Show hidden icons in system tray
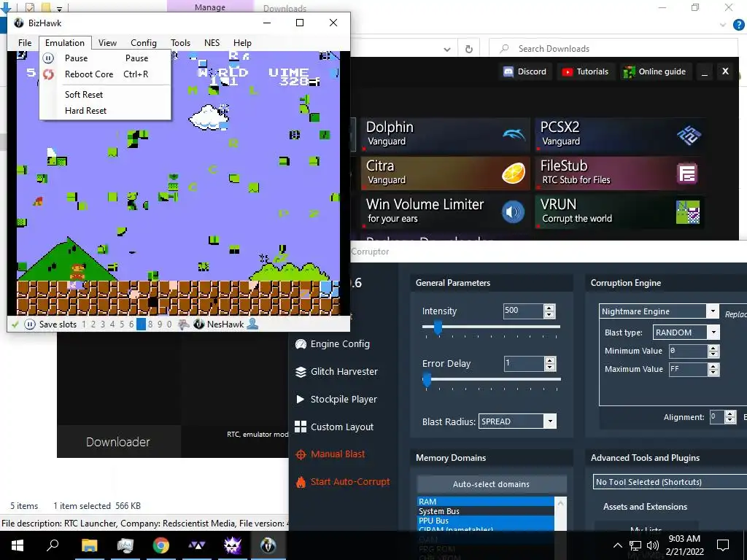Image resolution: width=747 pixels, height=560 pixels. pyautogui.click(x=617, y=545)
